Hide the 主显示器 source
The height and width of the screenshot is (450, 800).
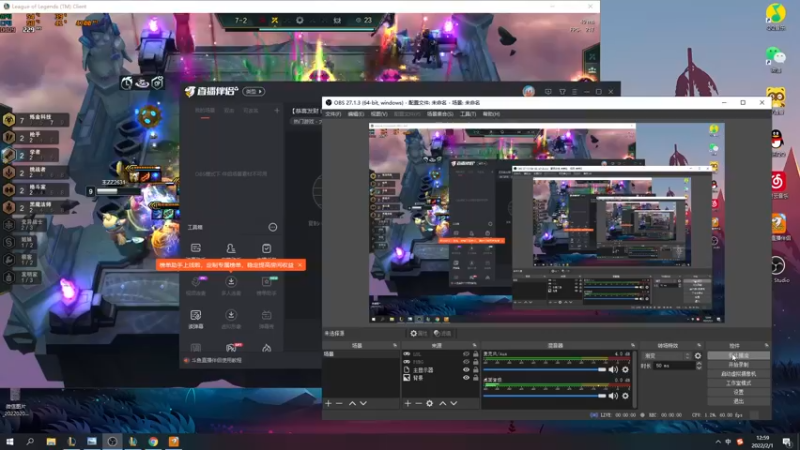[x=466, y=370]
